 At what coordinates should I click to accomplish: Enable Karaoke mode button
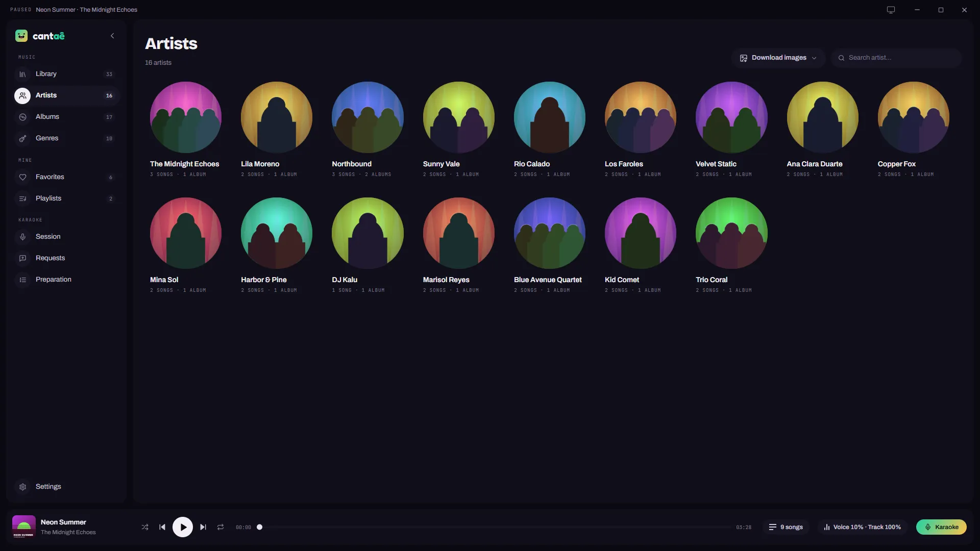point(941,527)
